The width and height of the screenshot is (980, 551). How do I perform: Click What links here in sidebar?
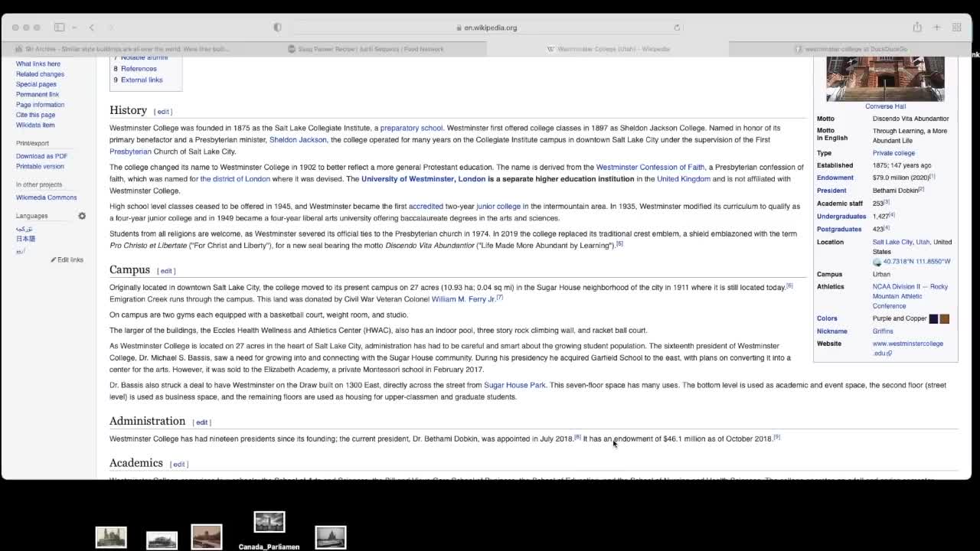[x=38, y=64]
